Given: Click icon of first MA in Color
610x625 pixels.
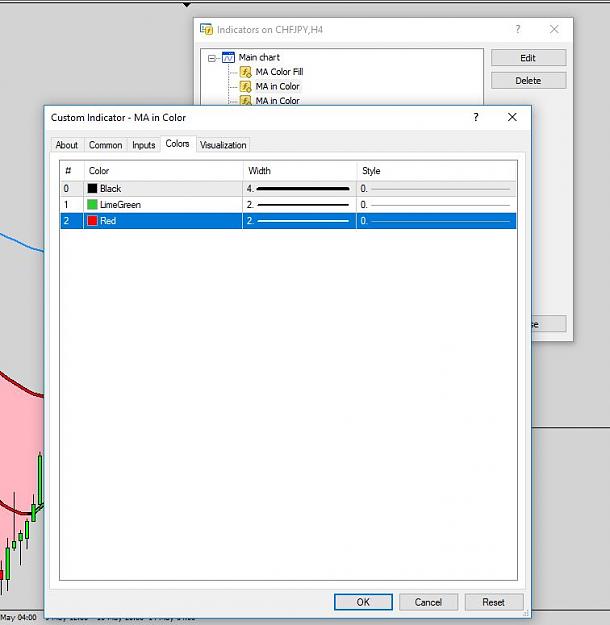Looking at the screenshot, I should pyautogui.click(x=246, y=86).
